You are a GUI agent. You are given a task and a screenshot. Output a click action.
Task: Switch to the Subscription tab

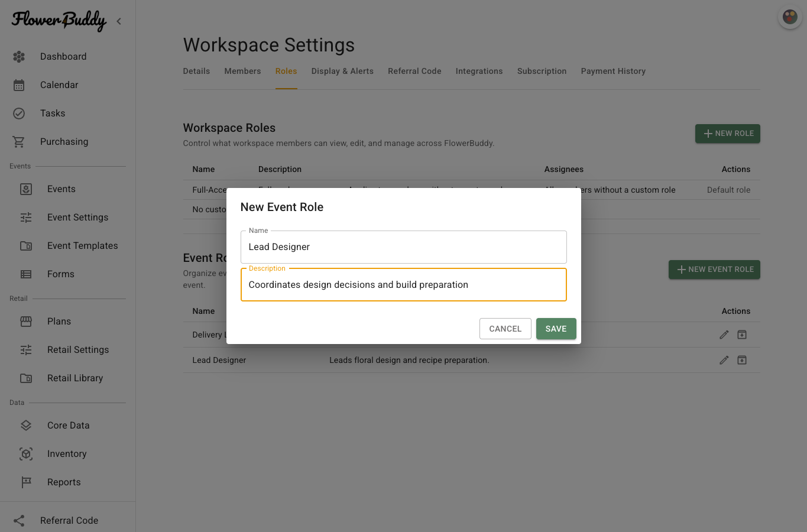click(x=542, y=71)
